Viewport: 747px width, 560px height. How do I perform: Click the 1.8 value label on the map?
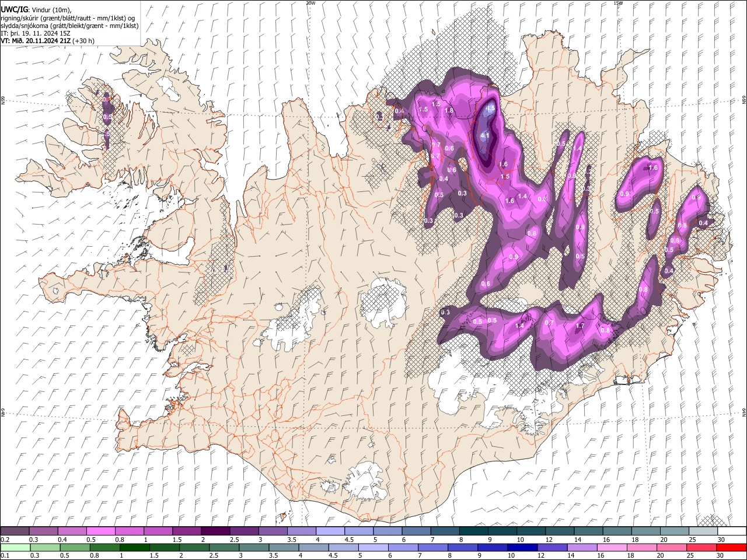tap(449, 110)
